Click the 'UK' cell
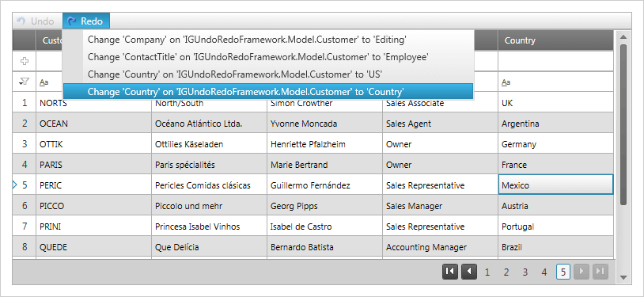The height and width of the screenshot is (297, 644). pyautogui.click(x=555, y=103)
